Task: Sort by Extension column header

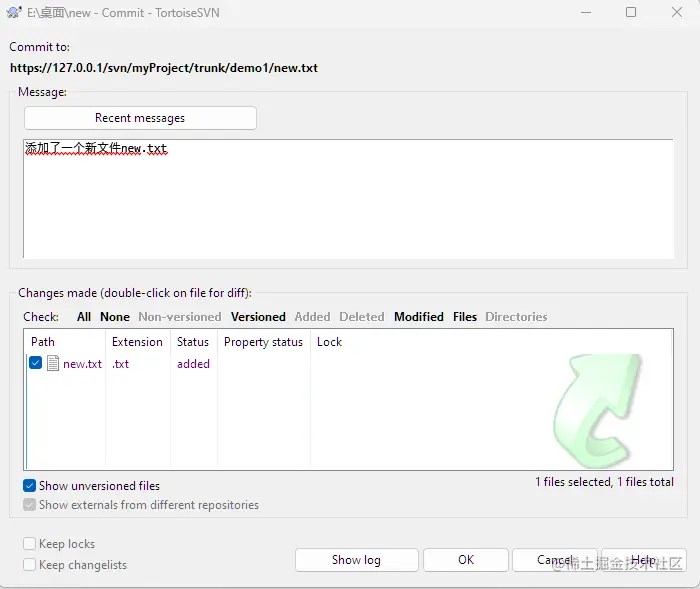Action: click(x=138, y=342)
